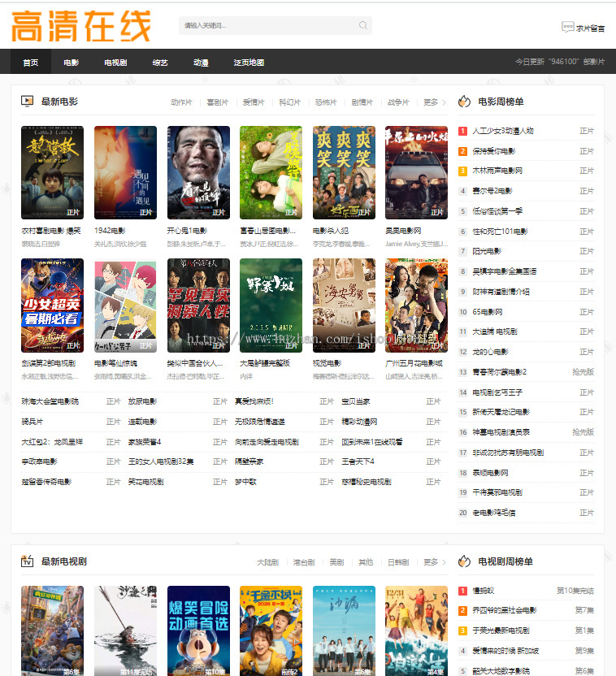
Task: Open rank 13 青春荷尔蒙电影2
Action: pos(500,371)
